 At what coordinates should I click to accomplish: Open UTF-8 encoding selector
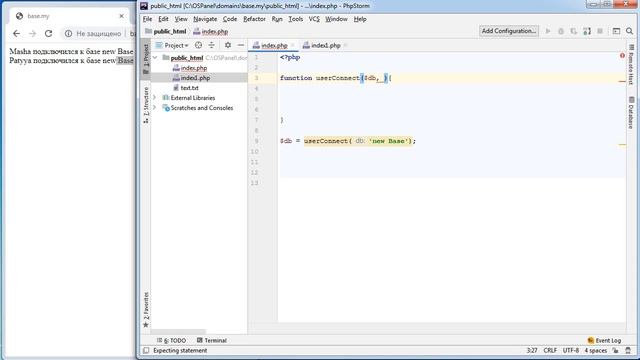[571, 350]
